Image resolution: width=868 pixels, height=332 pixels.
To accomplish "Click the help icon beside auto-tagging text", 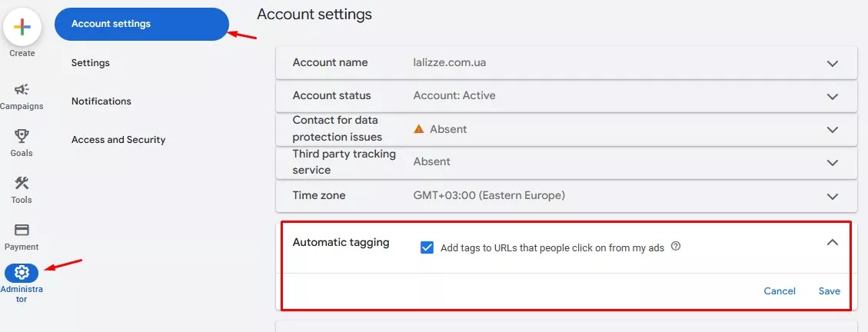I will 675,246.
